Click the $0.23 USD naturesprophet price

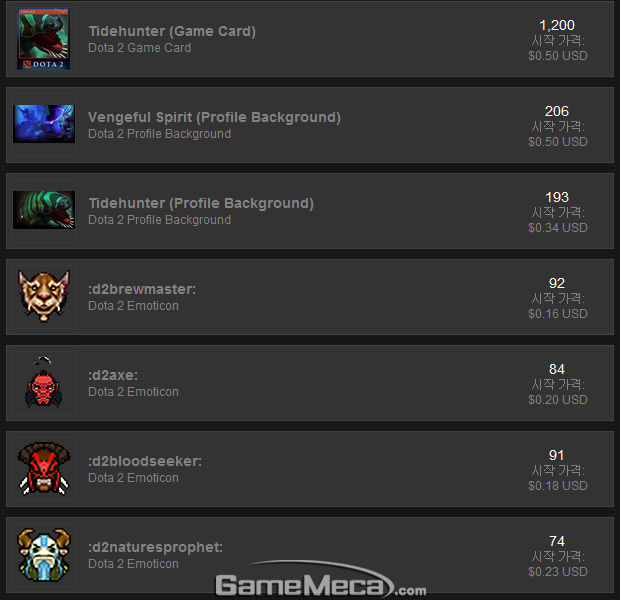[558, 572]
